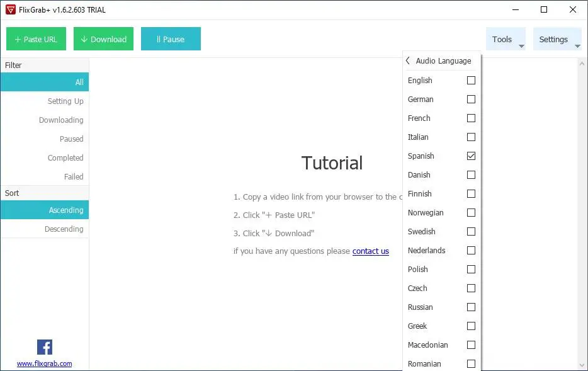Check the Nederlands audio language box
The height and width of the screenshot is (371, 588).
tap(471, 250)
